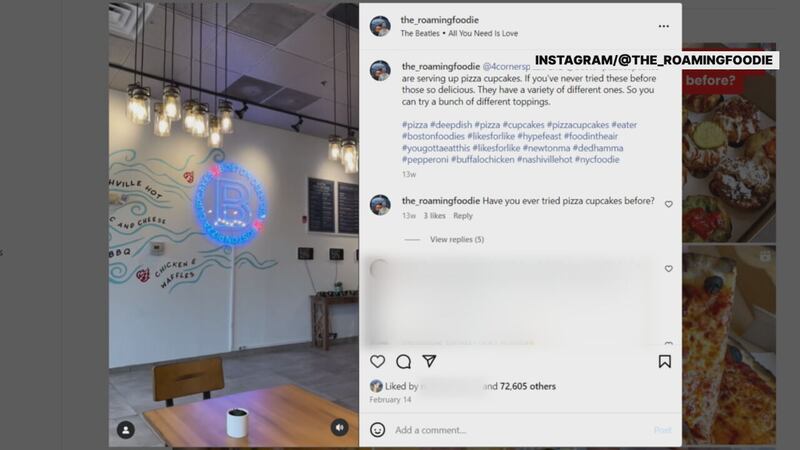Screen dimensions: 800x450
Task: Click the Add a comment field
Action: click(x=520, y=430)
